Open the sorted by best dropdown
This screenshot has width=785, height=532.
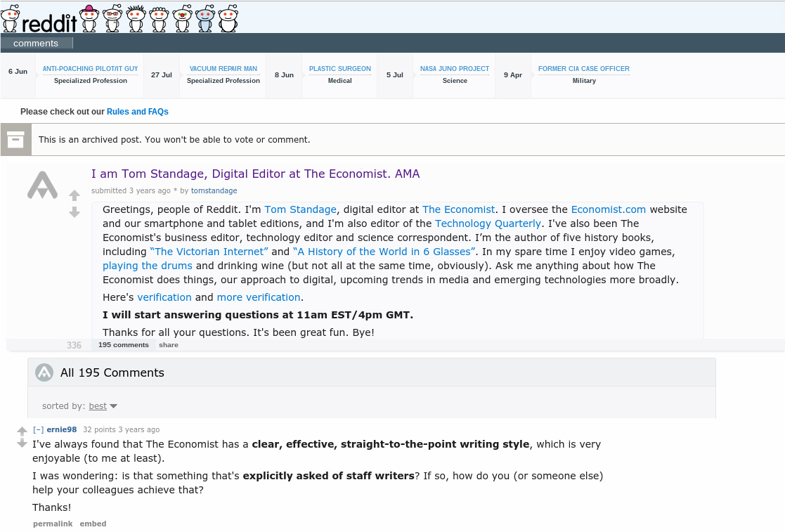[x=103, y=406]
